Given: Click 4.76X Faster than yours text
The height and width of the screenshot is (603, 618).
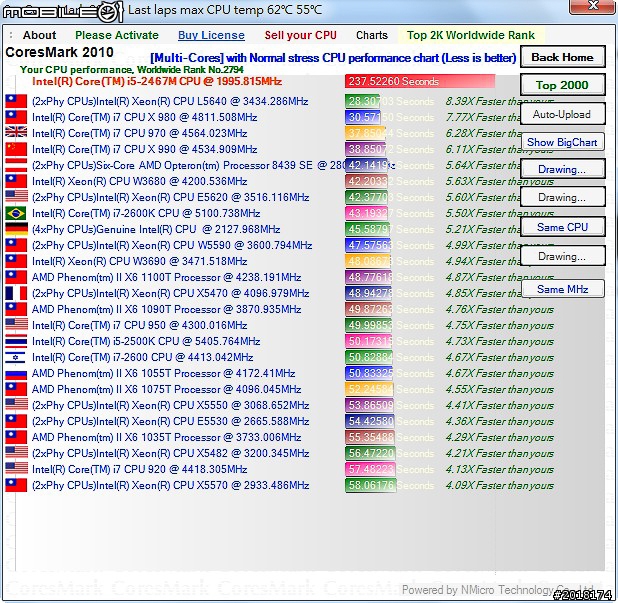Looking at the screenshot, I should point(499,309).
